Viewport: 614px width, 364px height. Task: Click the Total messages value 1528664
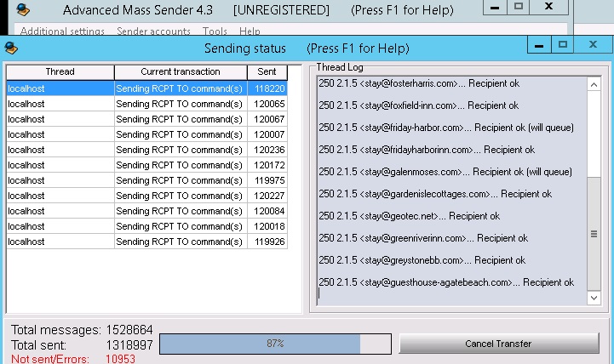click(129, 330)
